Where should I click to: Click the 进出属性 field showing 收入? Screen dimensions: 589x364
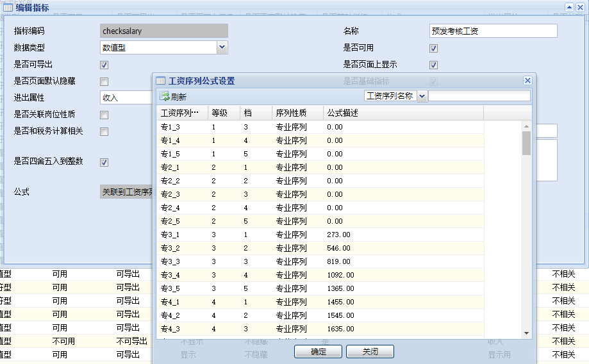point(126,97)
